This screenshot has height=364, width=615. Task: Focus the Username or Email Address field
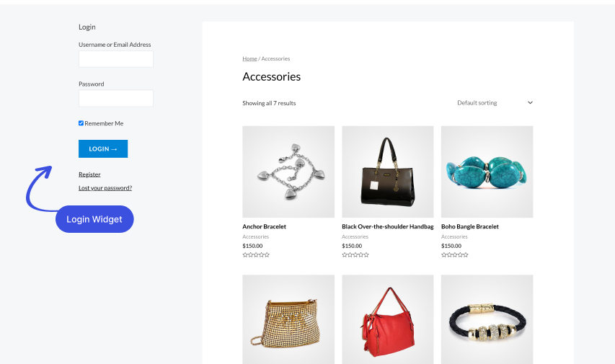coord(115,59)
